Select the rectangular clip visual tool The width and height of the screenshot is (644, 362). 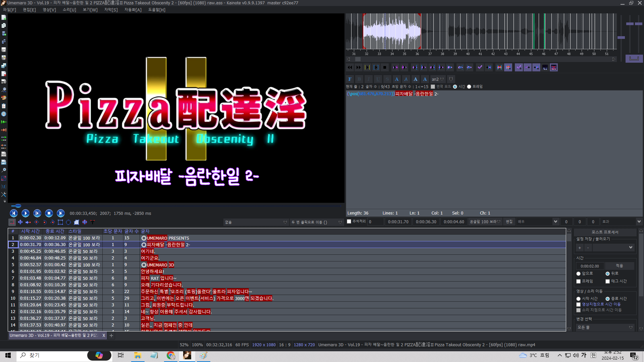pyautogui.click(x=60, y=222)
